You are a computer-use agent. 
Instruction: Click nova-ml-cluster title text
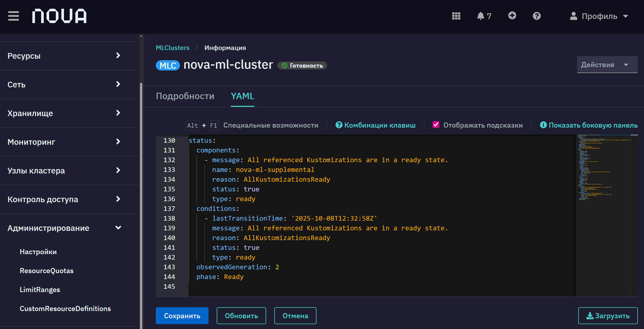(x=228, y=65)
